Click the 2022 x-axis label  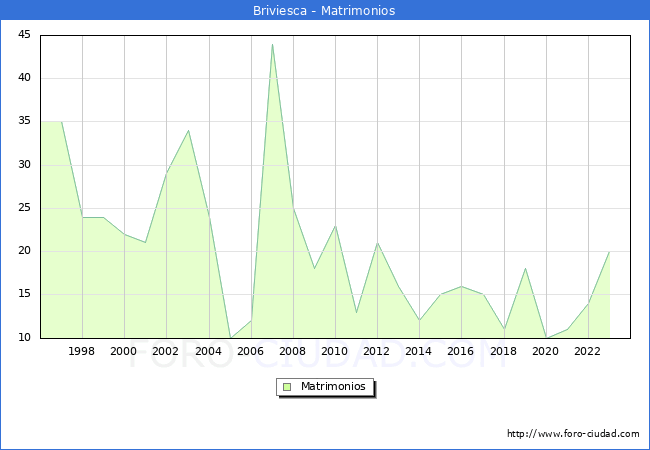tap(587, 352)
